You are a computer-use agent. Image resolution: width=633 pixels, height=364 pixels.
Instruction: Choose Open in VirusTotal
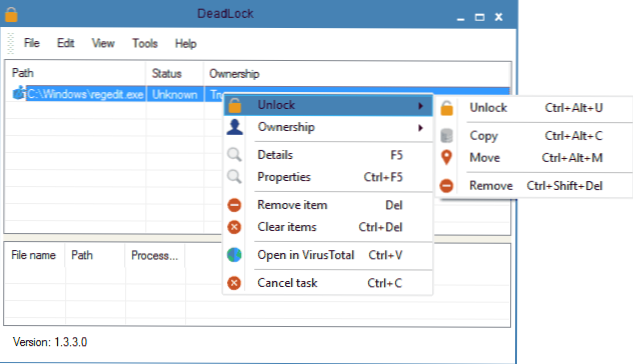pyautogui.click(x=328, y=255)
